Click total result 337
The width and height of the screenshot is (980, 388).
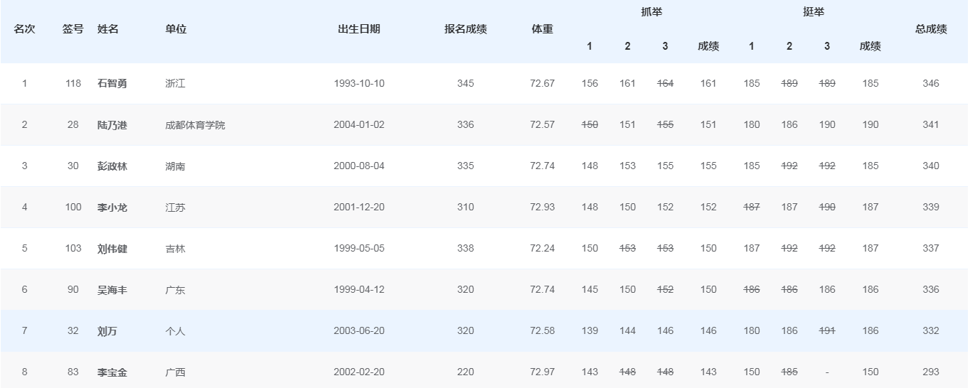point(931,248)
